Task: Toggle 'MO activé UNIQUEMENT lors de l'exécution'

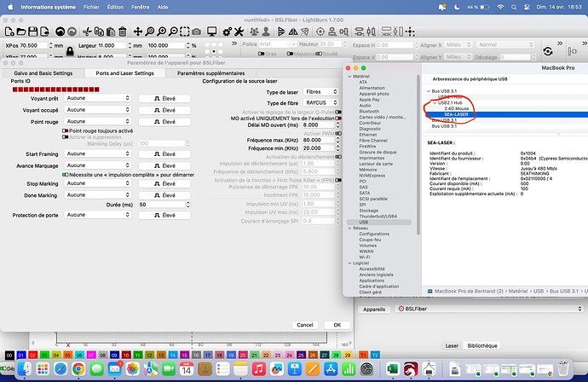Action: [x=338, y=119]
